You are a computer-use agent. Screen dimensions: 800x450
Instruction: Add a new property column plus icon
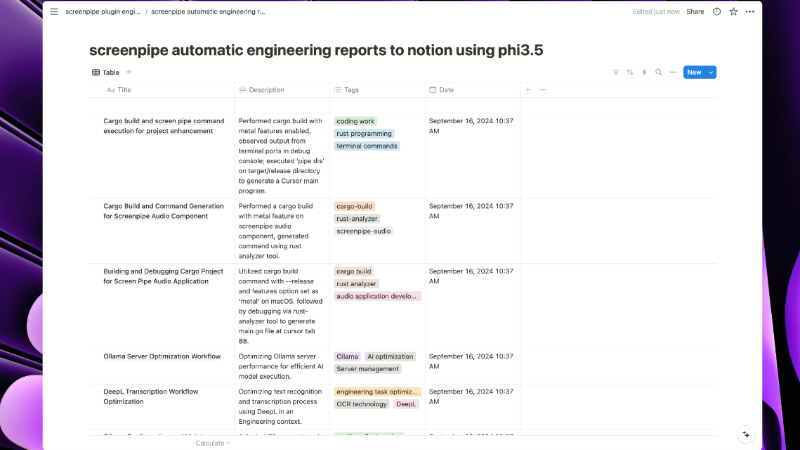528,90
